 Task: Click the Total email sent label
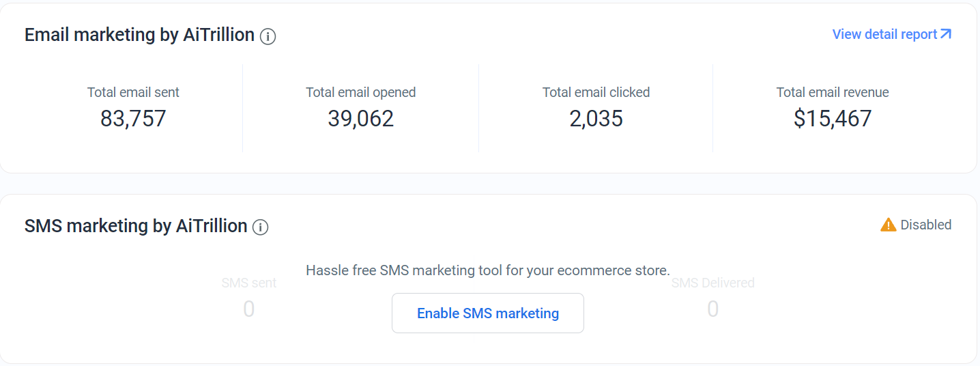tap(133, 92)
